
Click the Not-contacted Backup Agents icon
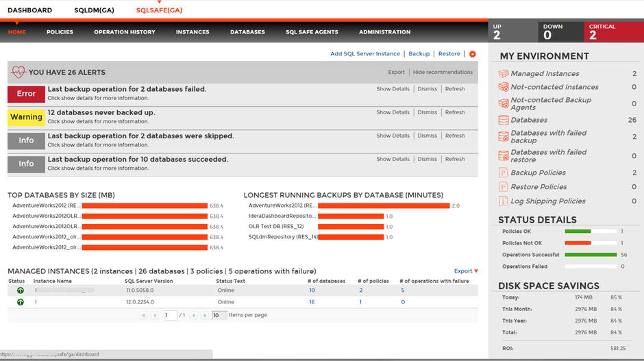coord(503,103)
